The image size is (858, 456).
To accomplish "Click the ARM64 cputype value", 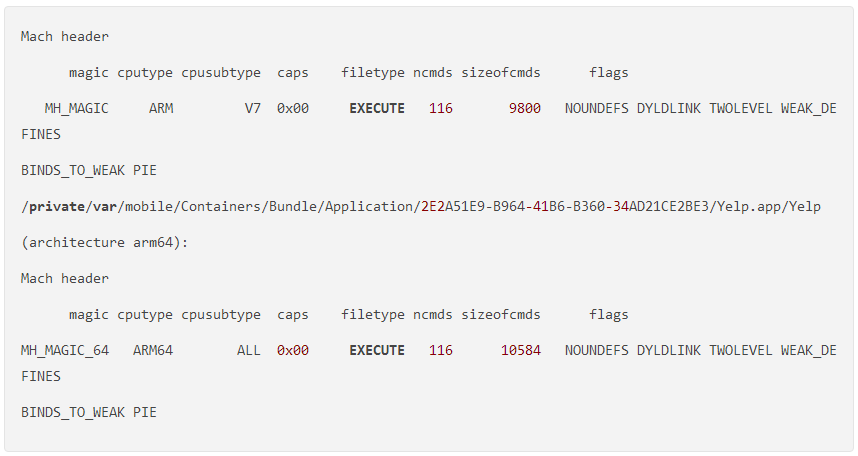I will pyautogui.click(x=153, y=350).
